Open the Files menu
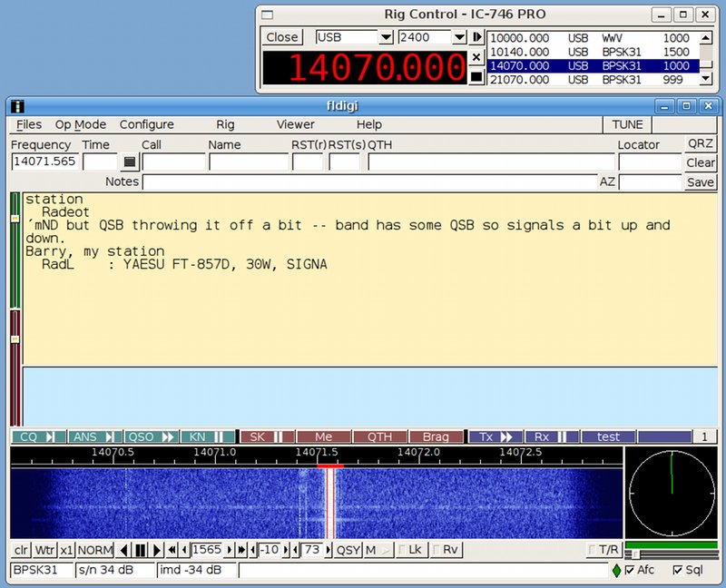This screenshot has height=588, width=726. [29, 124]
